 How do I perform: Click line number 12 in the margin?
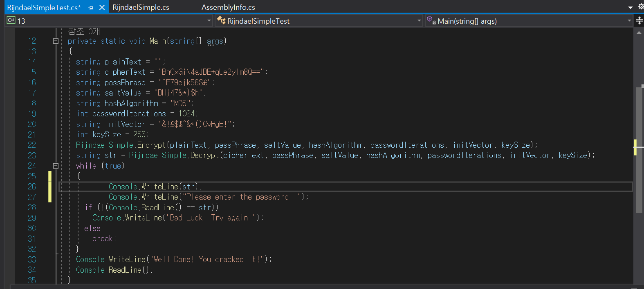(x=32, y=41)
